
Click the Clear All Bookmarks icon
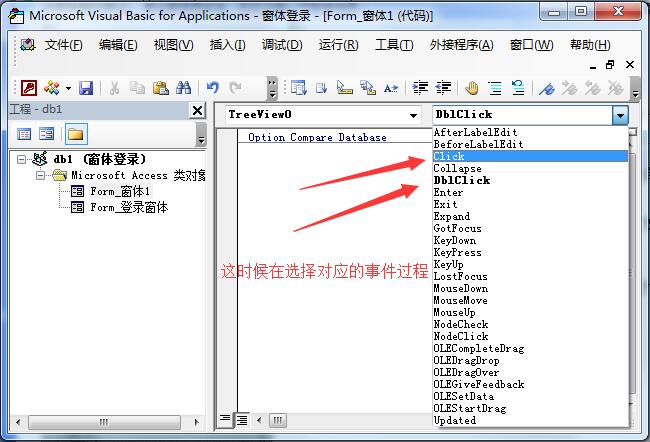click(616, 88)
